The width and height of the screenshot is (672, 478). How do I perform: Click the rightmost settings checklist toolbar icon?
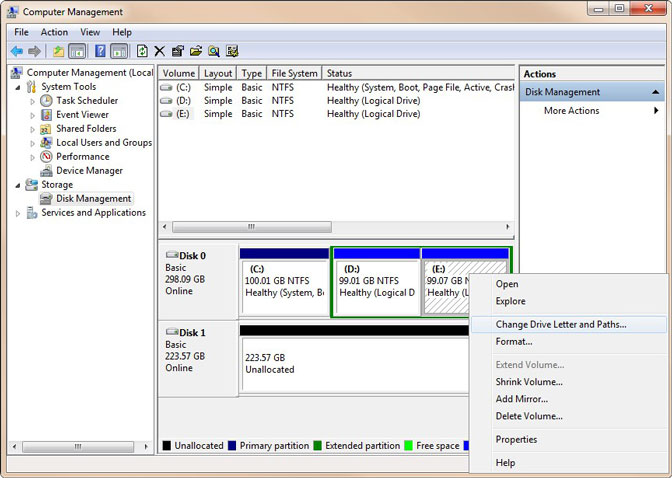(232, 51)
